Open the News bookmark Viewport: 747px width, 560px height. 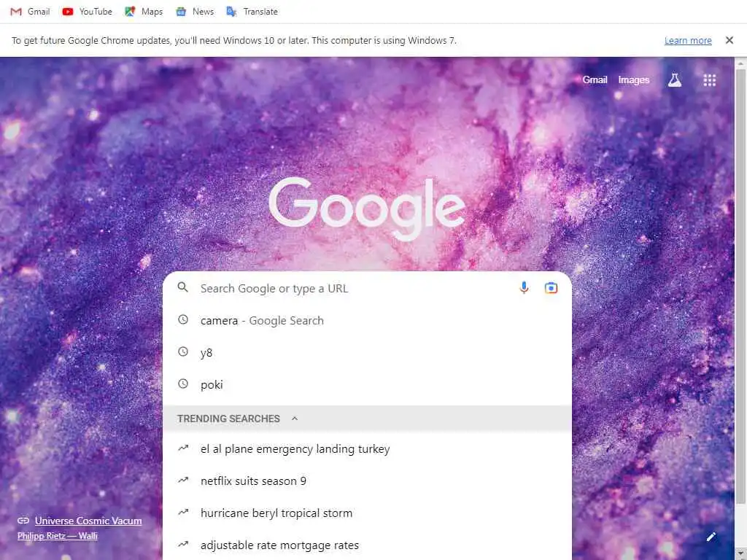[x=194, y=12]
